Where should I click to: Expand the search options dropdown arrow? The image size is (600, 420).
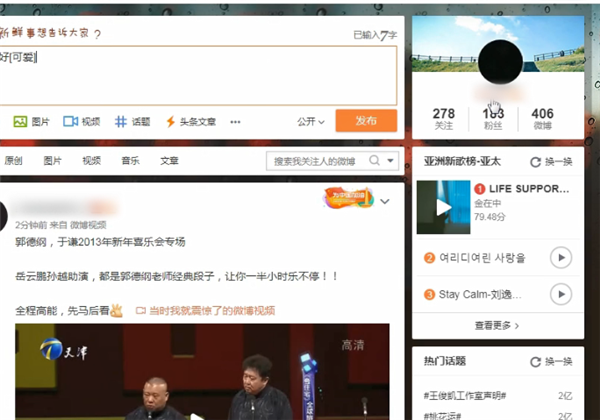(x=390, y=161)
